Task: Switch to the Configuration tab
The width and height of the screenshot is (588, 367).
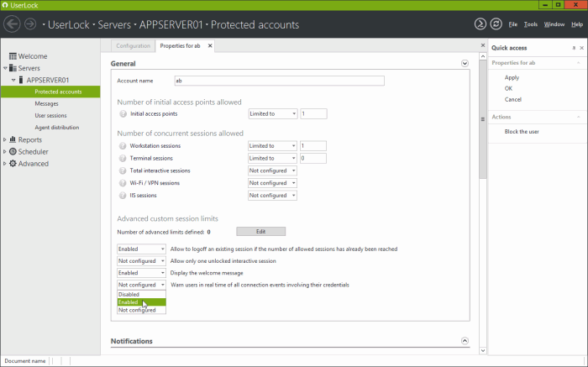Action: [x=133, y=45]
